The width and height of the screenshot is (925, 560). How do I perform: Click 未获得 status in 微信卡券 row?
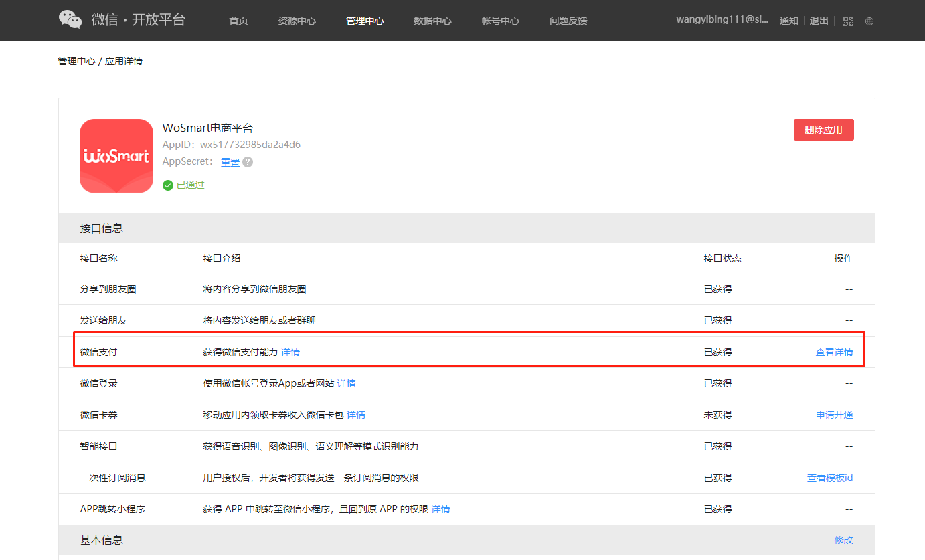(718, 415)
